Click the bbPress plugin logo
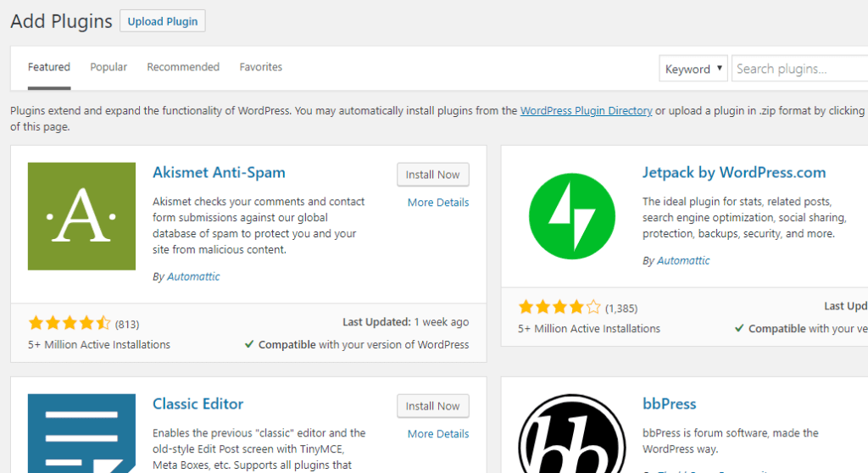 click(x=571, y=434)
